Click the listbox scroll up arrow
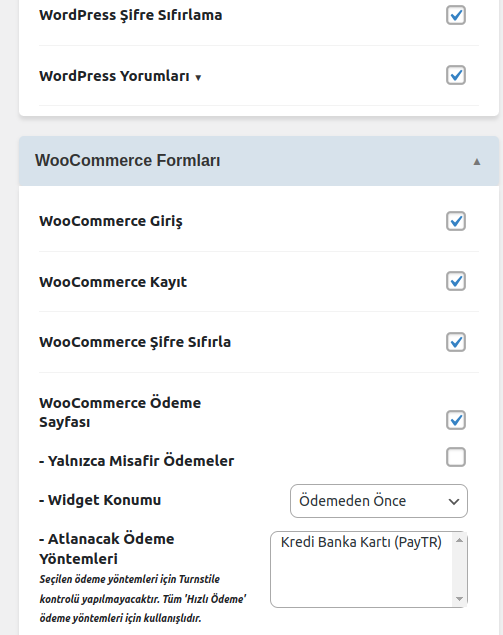 459,540
